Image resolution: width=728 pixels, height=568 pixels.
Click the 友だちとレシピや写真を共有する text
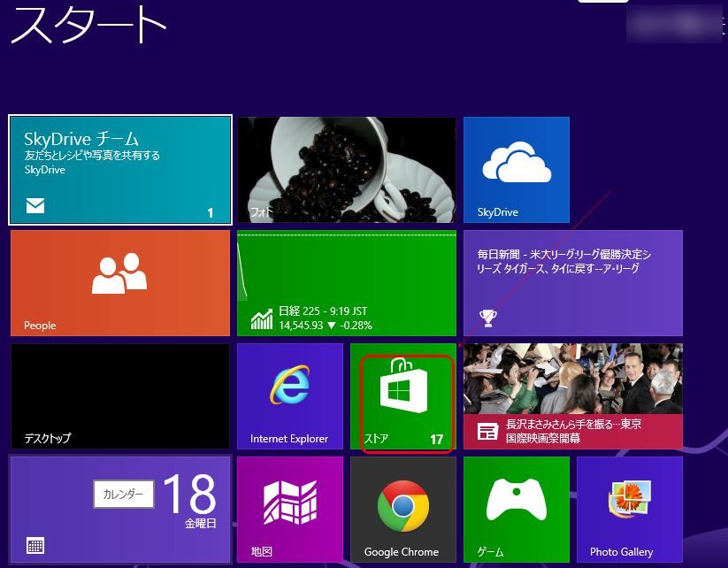92,155
